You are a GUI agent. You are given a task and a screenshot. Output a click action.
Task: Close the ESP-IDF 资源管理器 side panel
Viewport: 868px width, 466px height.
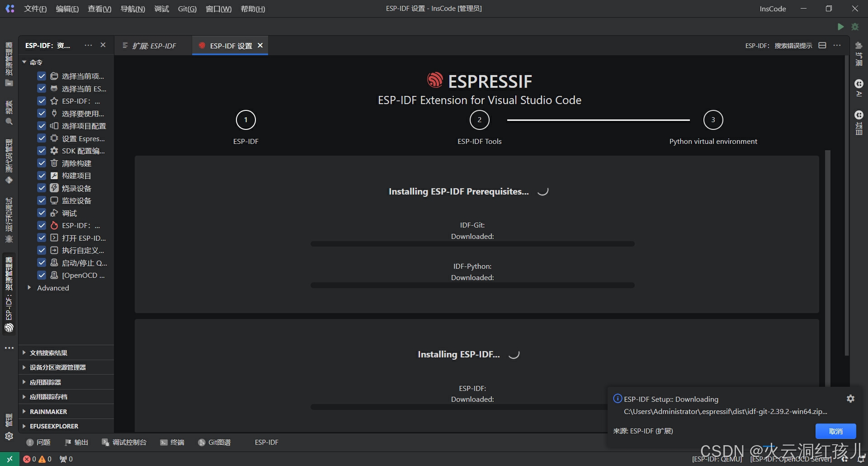pyautogui.click(x=103, y=45)
